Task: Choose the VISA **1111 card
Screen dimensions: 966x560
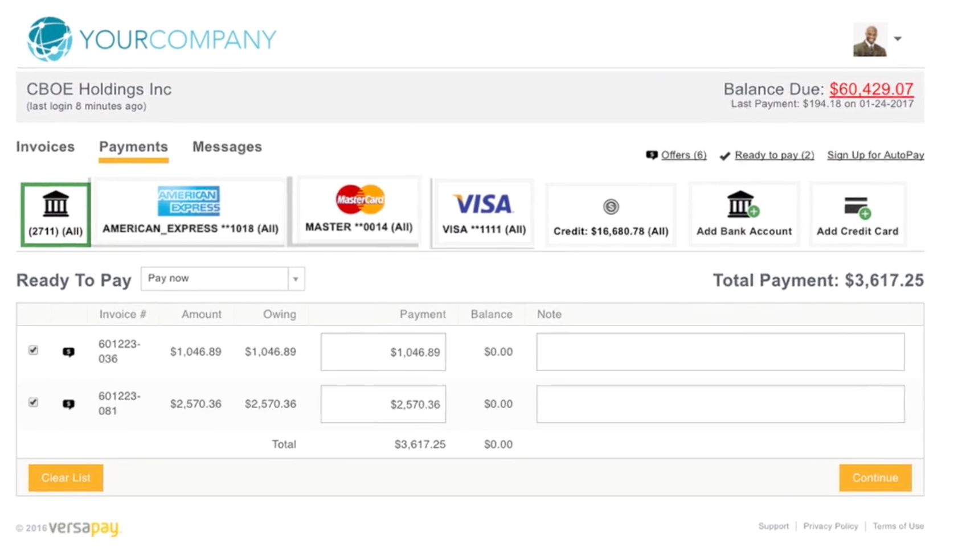Action: pos(484,214)
